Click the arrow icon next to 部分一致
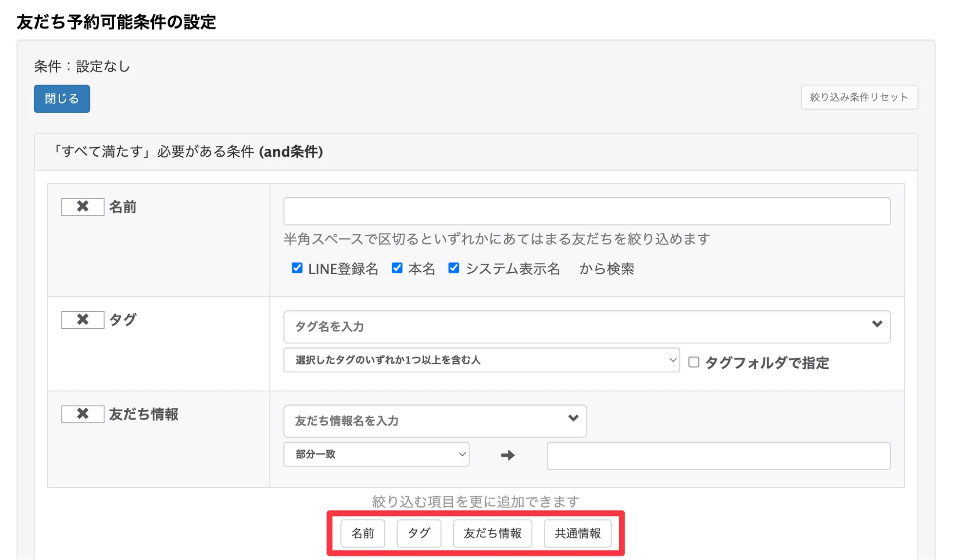 pos(508,455)
